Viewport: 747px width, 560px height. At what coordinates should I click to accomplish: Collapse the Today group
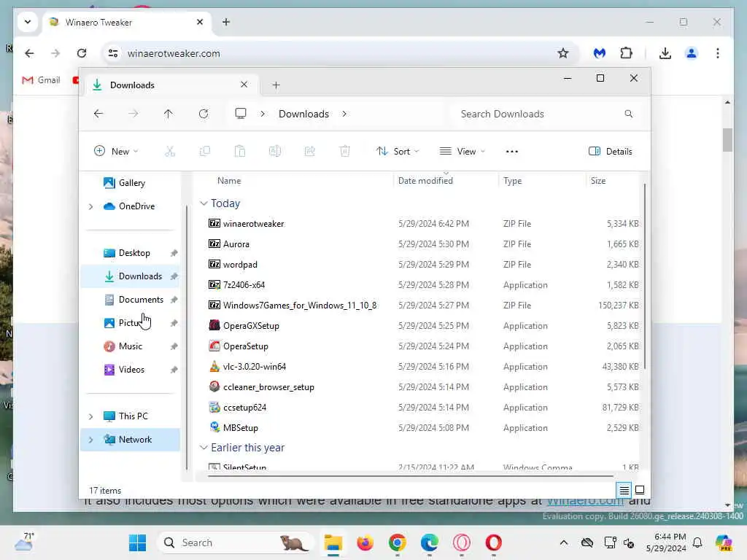click(x=204, y=203)
